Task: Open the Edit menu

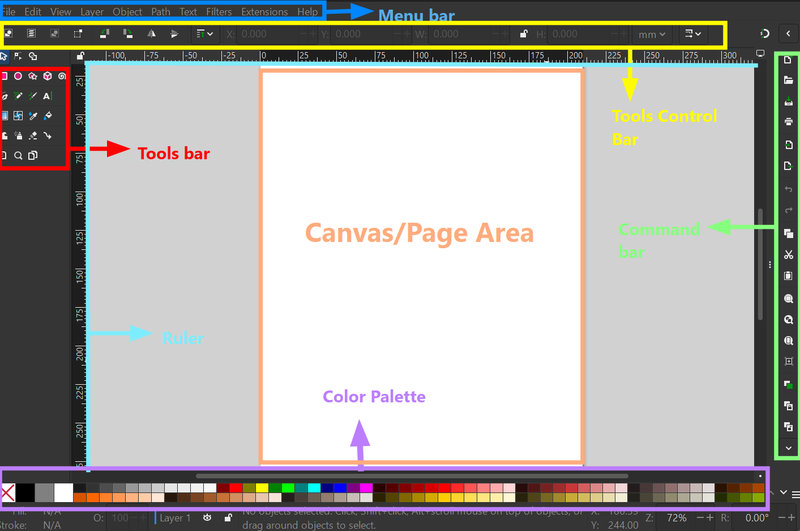Action: 33,11
